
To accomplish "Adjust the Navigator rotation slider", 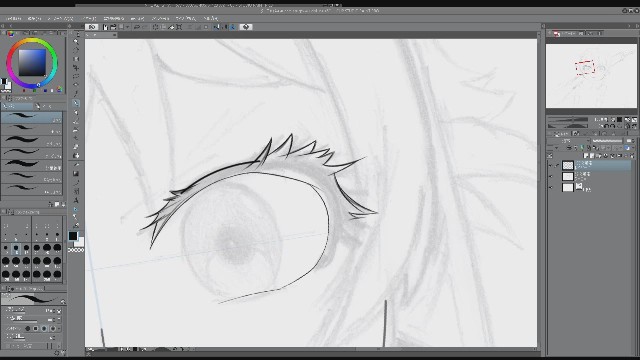I will tap(568, 126).
